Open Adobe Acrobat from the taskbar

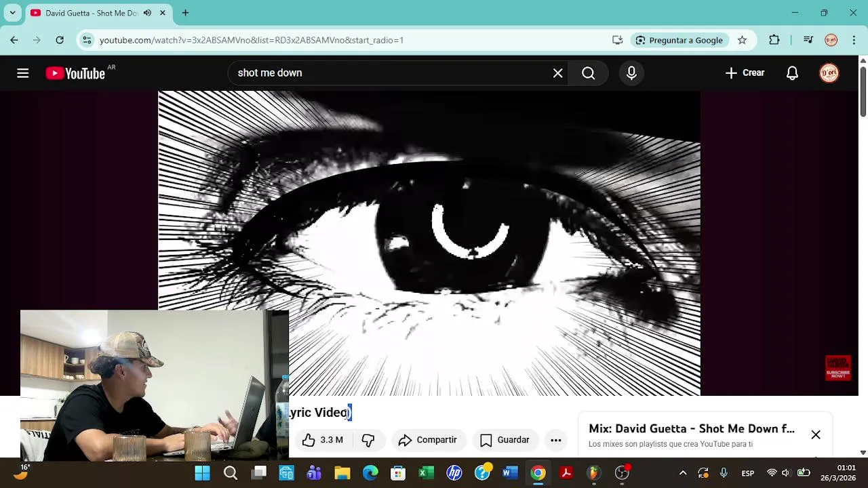click(566, 473)
